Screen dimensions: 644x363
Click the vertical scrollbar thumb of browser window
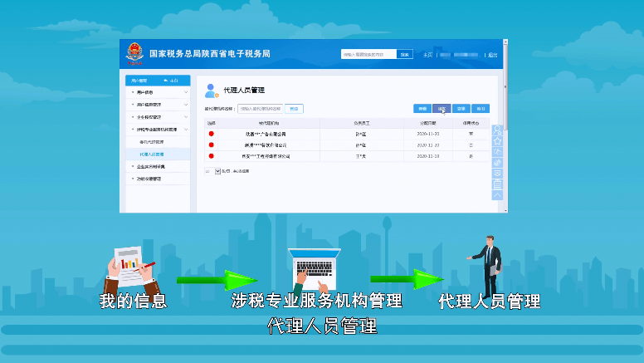(x=505, y=86)
